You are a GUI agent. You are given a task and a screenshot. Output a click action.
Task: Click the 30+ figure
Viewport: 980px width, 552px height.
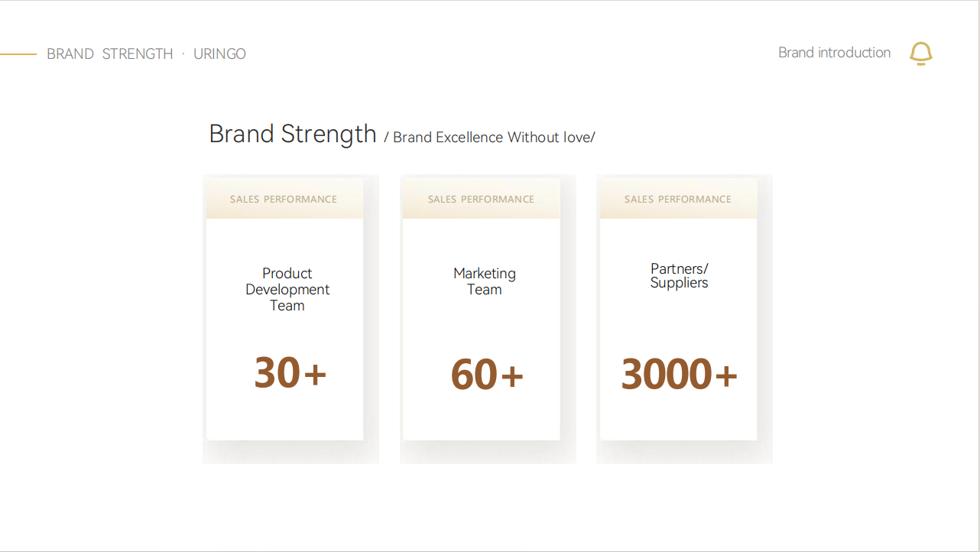point(290,373)
